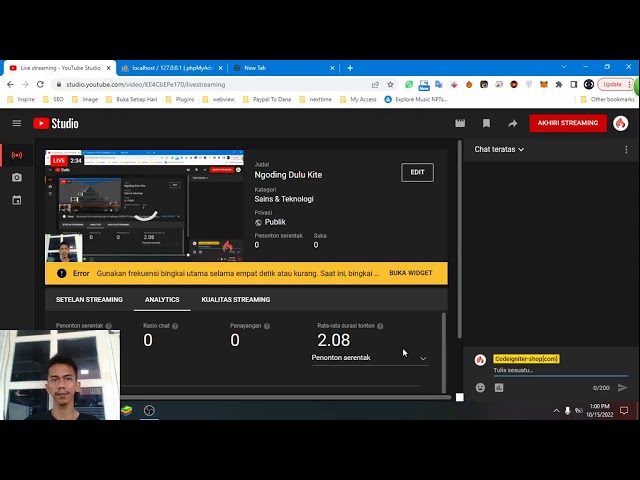Click help icon beside Rata-rata durasi tonton
Image resolution: width=640 pixels, height=480 pixels.
click(x=380, y=326)
